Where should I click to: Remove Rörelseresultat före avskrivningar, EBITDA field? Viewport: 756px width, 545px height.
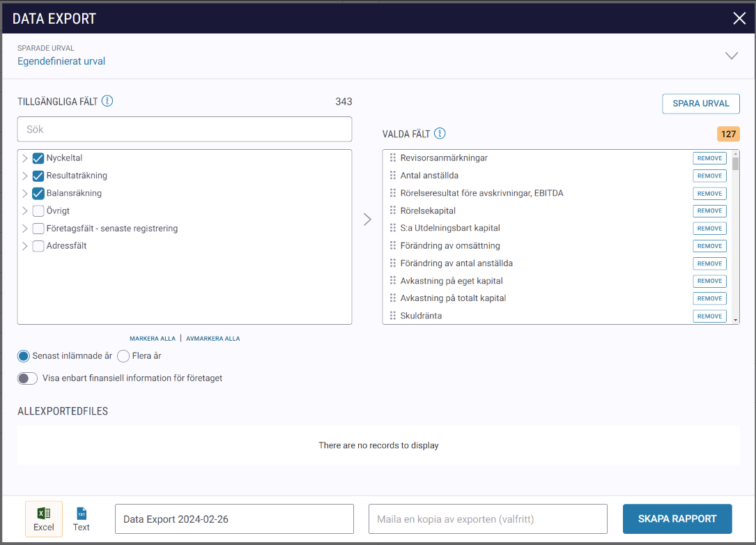coord(710,194)
